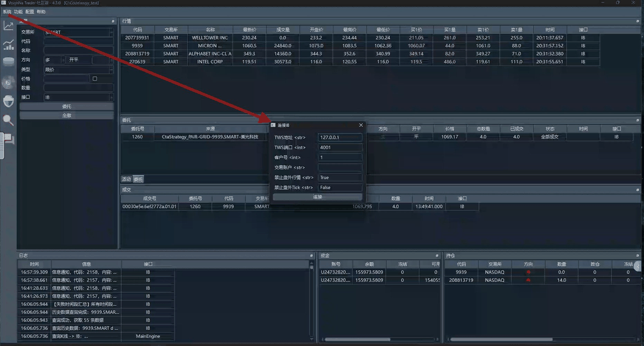The height and width of the screenshot is (346, 644).
Task: Click the 最新价 column header in 行情 table
Action: [x=250, y=30]
